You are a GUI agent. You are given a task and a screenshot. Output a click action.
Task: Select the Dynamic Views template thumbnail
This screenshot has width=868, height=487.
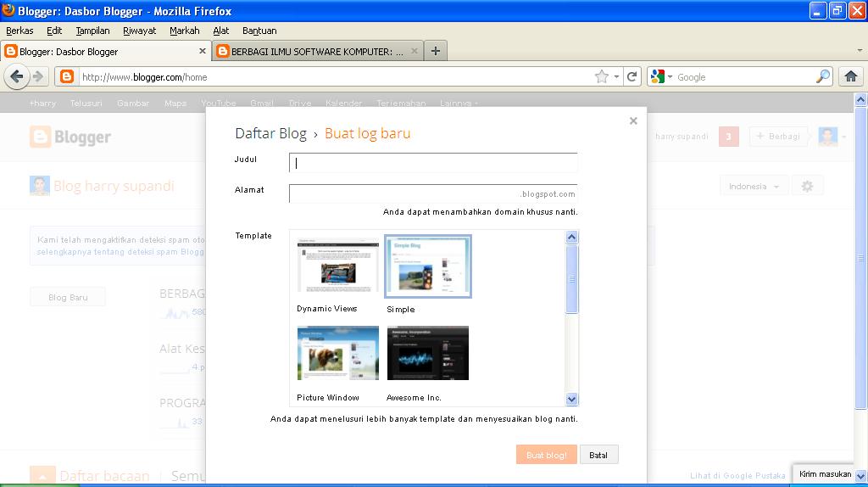[337, 266]
